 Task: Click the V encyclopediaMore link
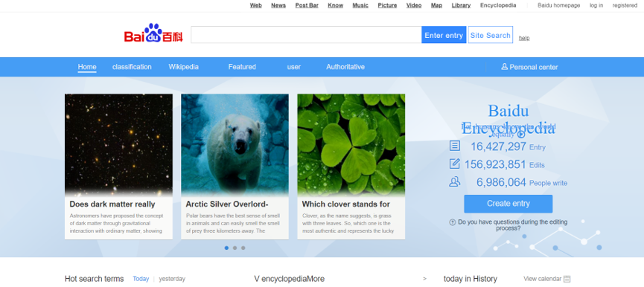[289, 279]
